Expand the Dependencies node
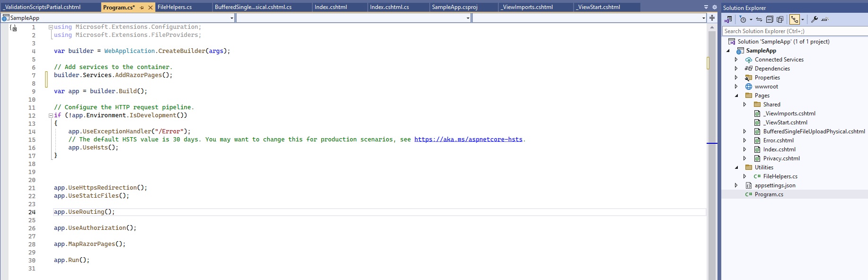 [736, 69]
